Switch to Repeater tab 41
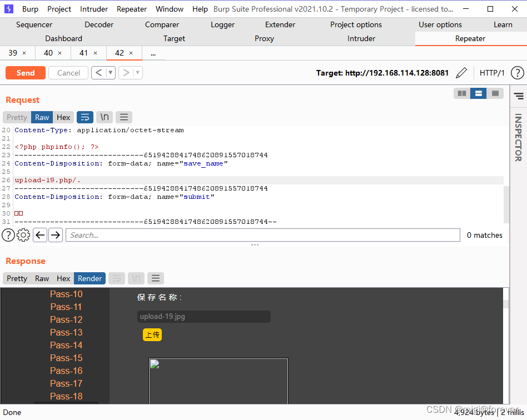 84,53
